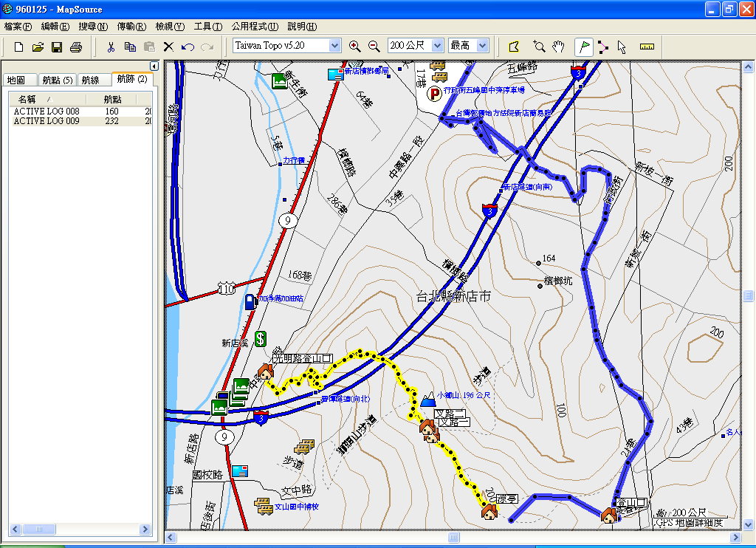This screenshot has width=756, height=548.
Task: Open the 200 公尺 scale dropdown
Action: point(437,46)
